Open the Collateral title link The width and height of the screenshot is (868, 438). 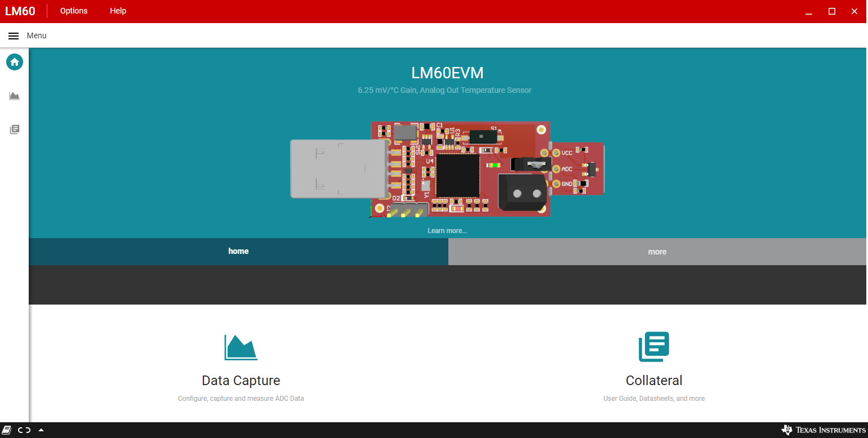tap(653, 381)
